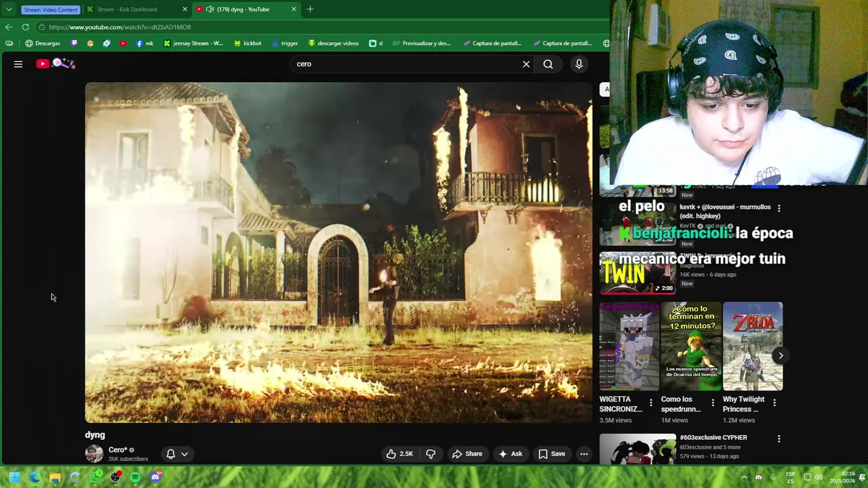Show next shorts with arrow button
The image size is (868, 488).
(x=781, y=355)
